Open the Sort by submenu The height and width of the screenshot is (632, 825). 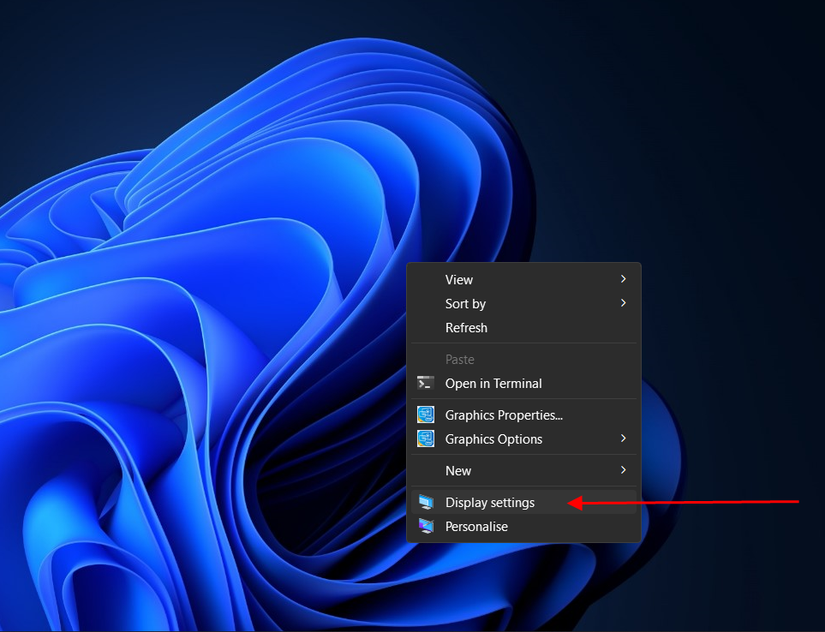click(524, 304)
